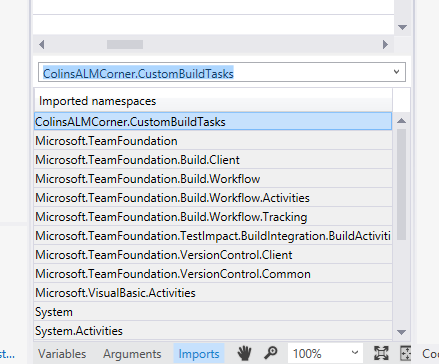Viewport: 439px width, 364px height.
Task: Select Microsoft.TeamFoundation.Build.Workflow.Tracking row
Action: (213, 217)
